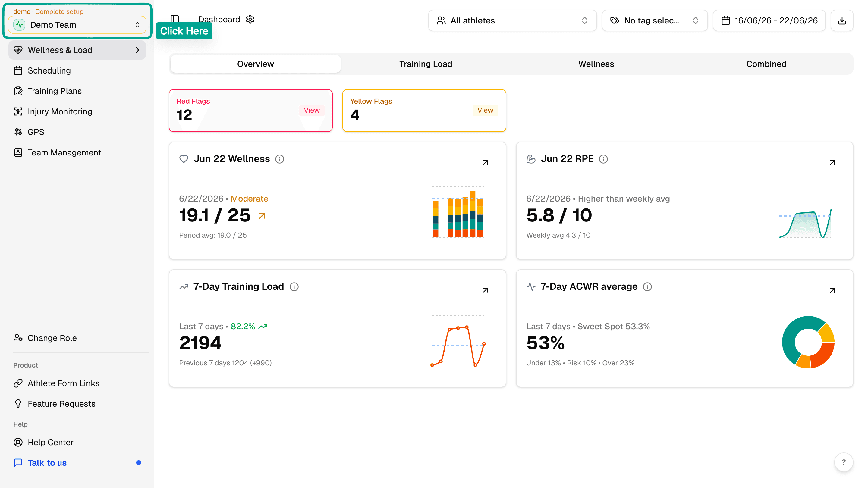The height and width of the screenshot is (488, 868).
Task: Open 7-Day Training Load detail arrow
Action: click(x=485, y=290)
